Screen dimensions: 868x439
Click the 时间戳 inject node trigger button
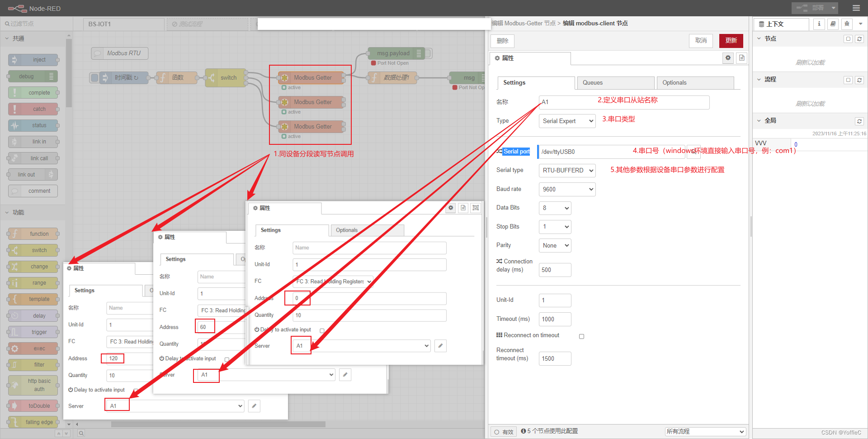(94, 78)
